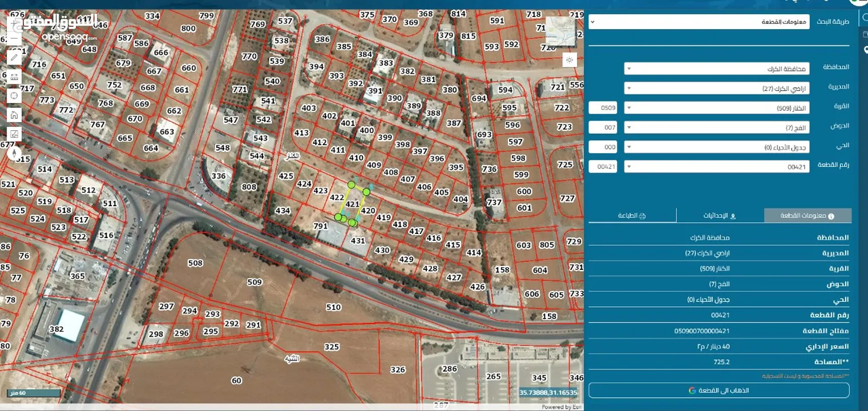
Task: Click the coordinates readout 35.73888,31.16535
Action: 548,393
